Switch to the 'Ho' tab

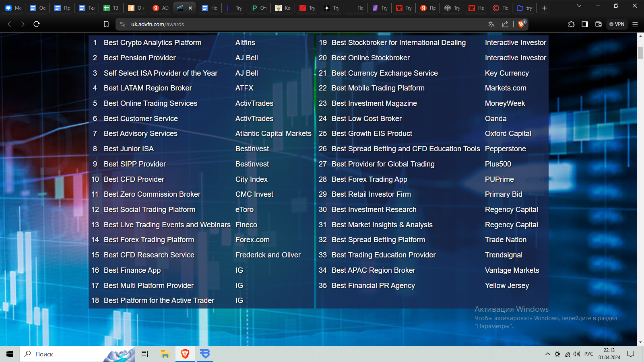(x=210, y=8)
